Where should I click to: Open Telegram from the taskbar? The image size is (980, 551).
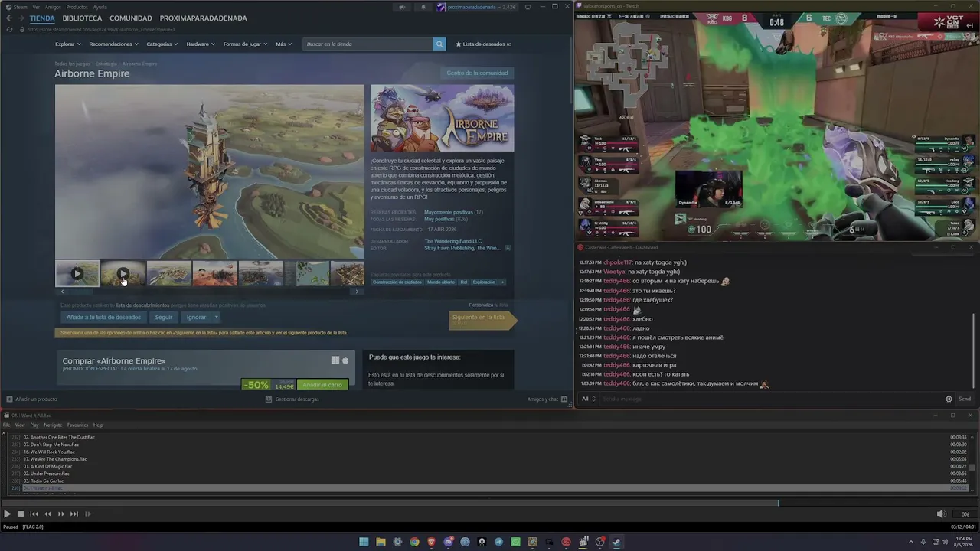(x=498, y=542)
